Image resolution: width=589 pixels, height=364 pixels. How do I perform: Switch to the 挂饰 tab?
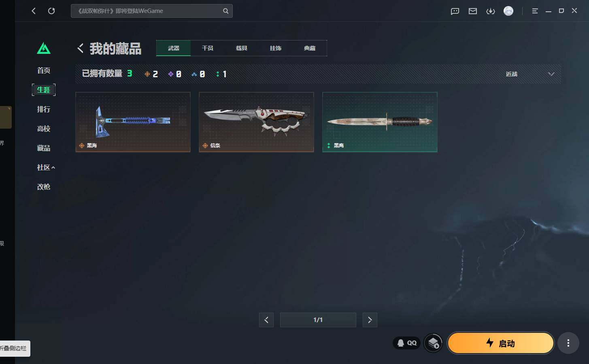276,48
